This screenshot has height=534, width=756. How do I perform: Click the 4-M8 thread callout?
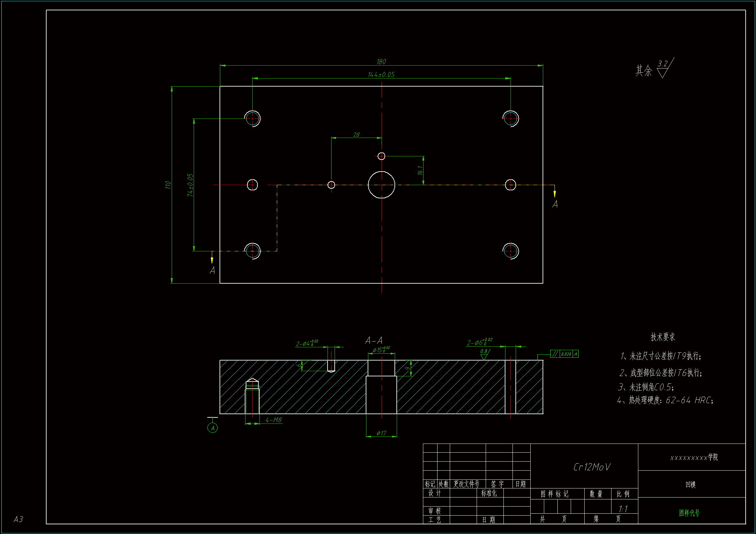coord(273,420)
